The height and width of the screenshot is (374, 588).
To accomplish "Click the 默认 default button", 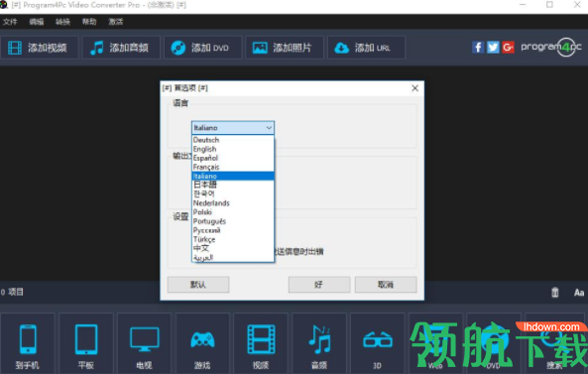I will (198, 285).
